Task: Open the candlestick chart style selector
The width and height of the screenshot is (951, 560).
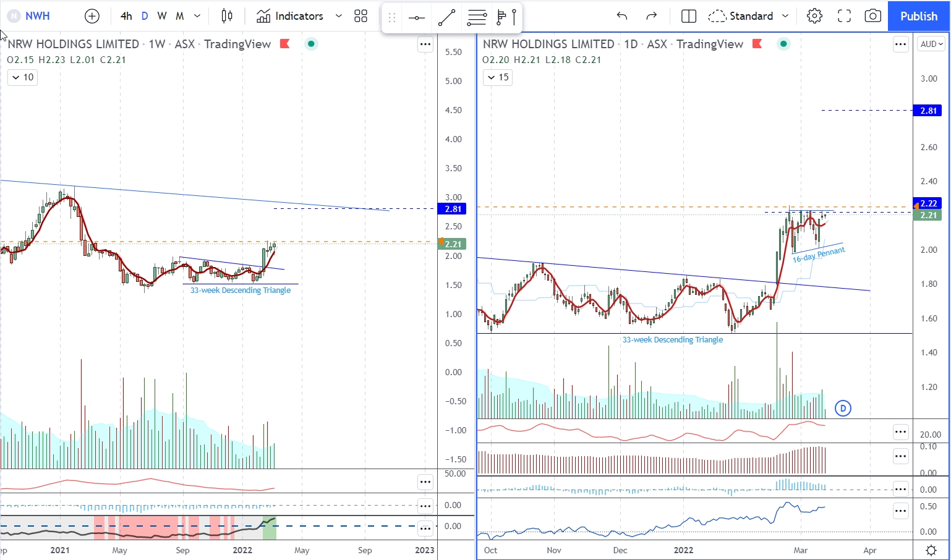Action: (227, 16)
